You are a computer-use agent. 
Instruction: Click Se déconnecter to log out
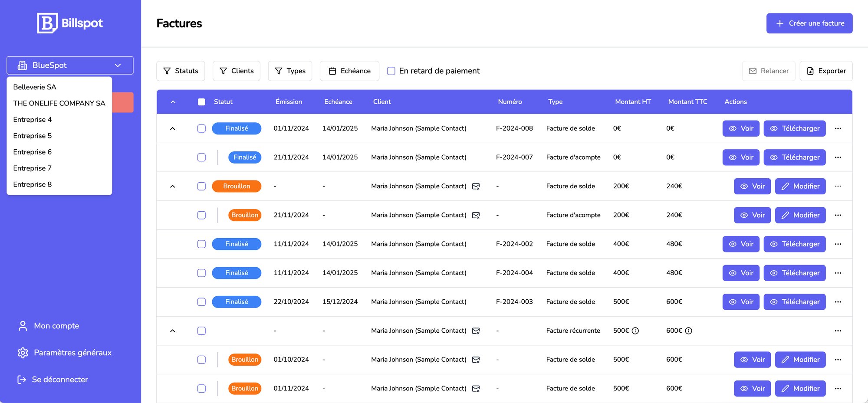pos(52,380)
